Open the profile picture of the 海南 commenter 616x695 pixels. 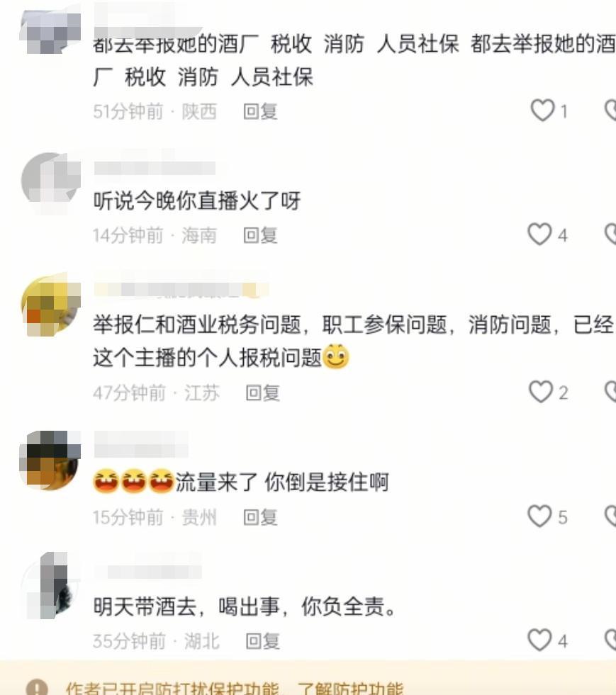[50, 182]
